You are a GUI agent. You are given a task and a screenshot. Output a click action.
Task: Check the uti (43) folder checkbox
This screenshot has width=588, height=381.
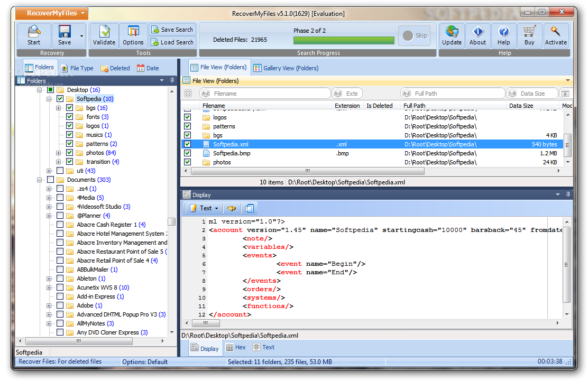(60, 171)
